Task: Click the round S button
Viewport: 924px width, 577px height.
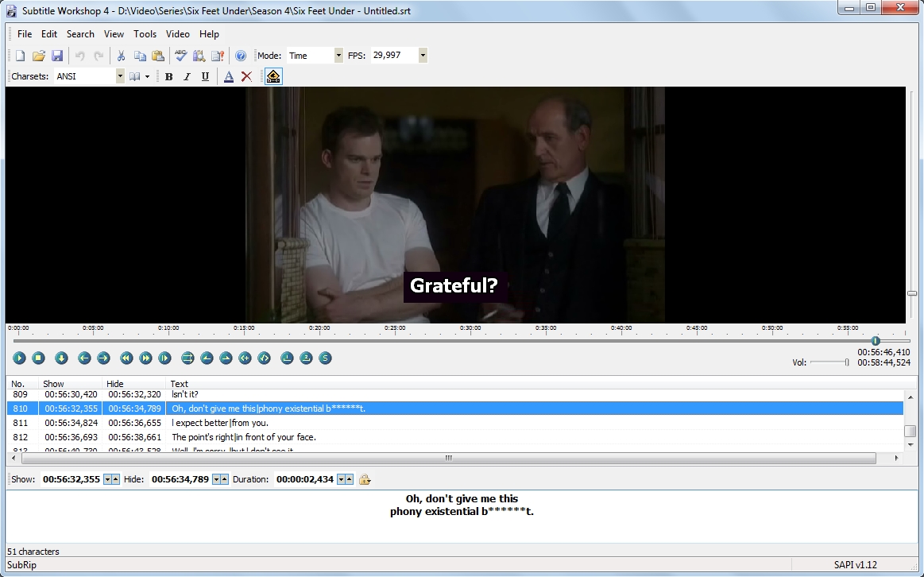Action: [325, 358]
